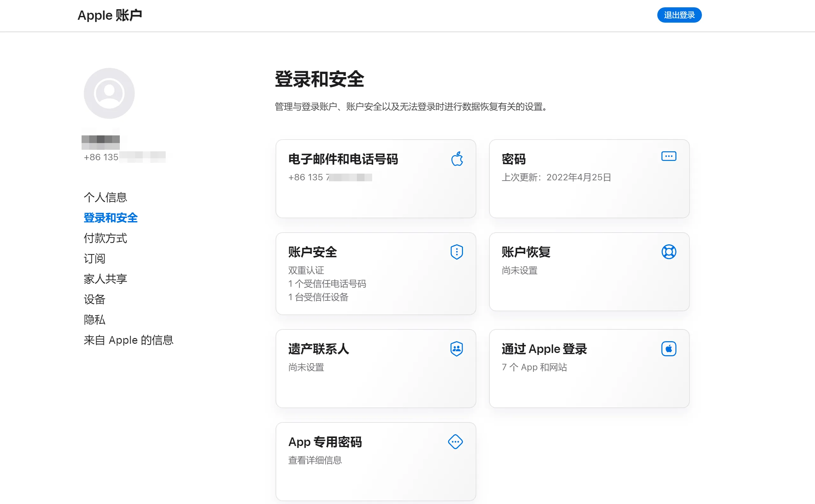Click the 上次更新：2022年4月25日 text

[556, 177]
